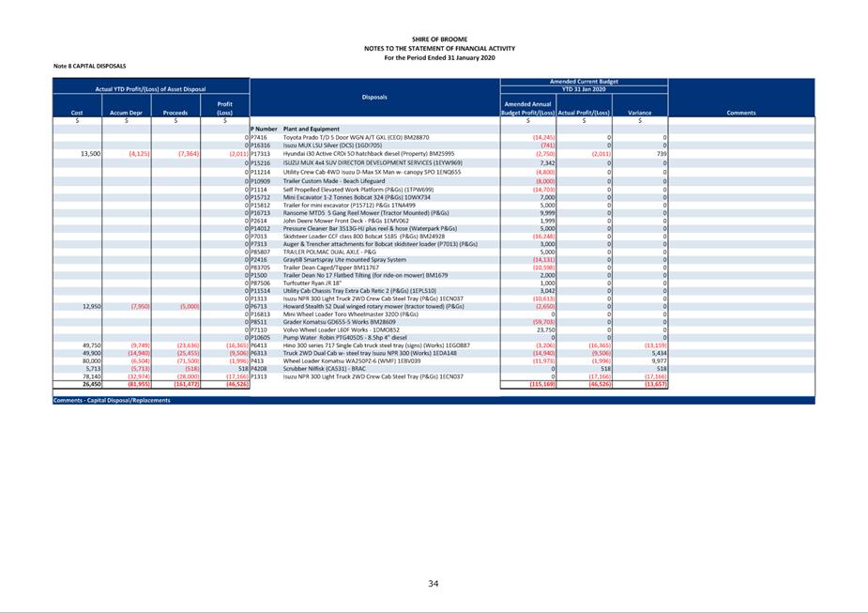Select the 'Variance' column header
The image size is (868, 613).
639,113
